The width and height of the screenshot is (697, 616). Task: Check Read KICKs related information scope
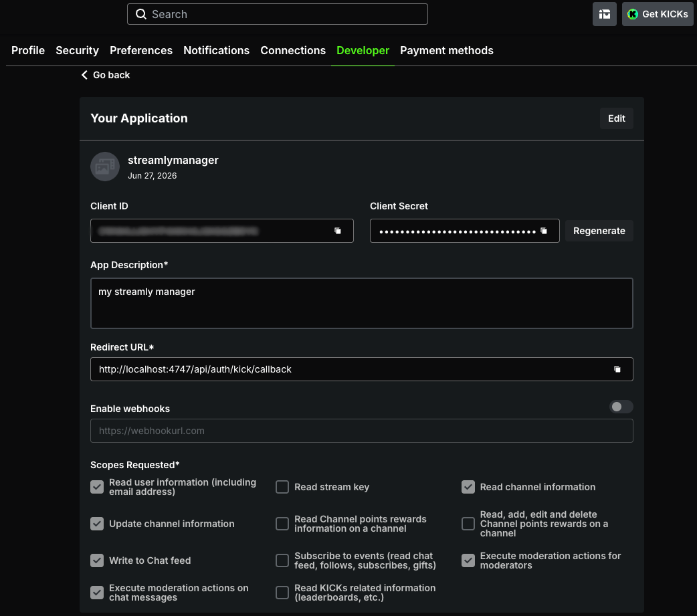click(x=282, y=593)
